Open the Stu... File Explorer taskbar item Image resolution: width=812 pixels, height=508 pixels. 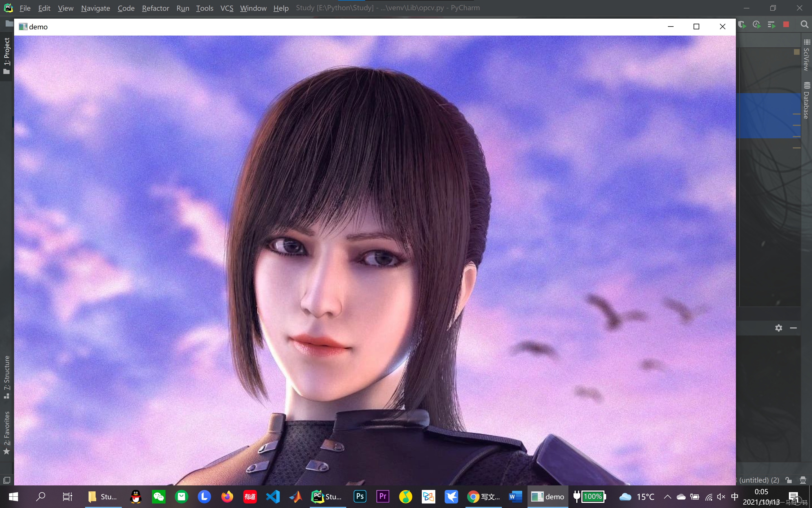tap(103, 497)
